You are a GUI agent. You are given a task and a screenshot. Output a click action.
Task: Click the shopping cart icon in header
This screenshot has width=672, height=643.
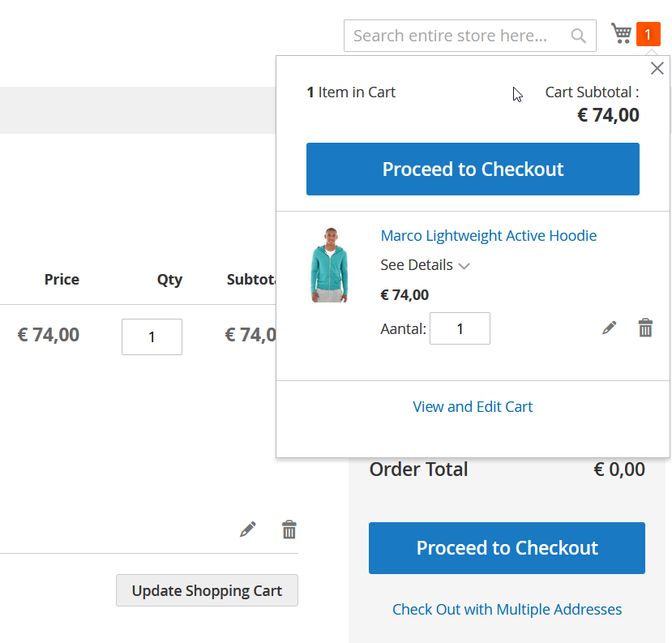[x=621, y=34]
